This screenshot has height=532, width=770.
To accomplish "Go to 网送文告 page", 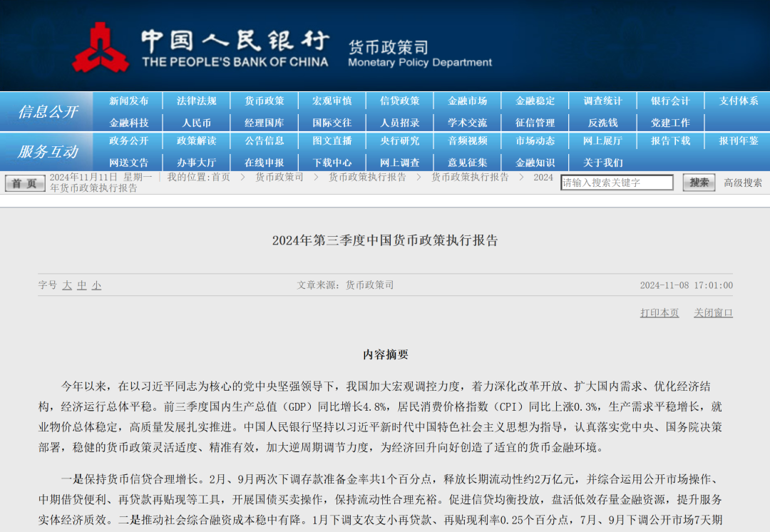I will coord(128,163).
